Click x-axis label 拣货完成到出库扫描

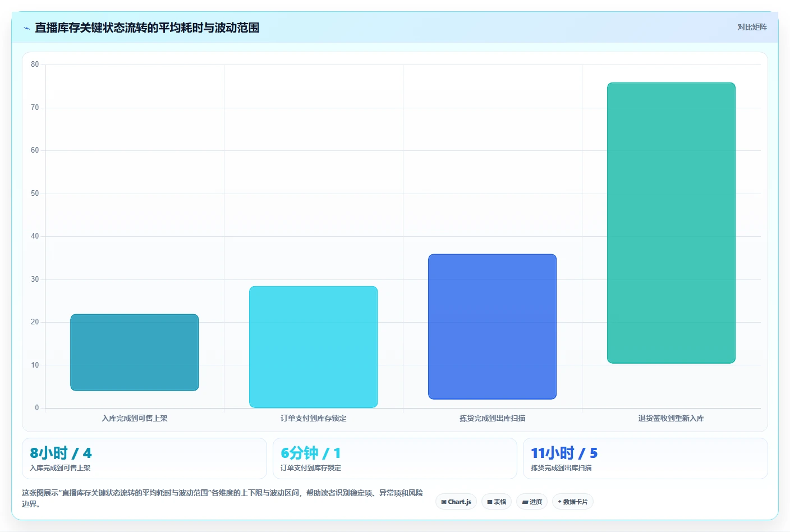pos(493,418)
